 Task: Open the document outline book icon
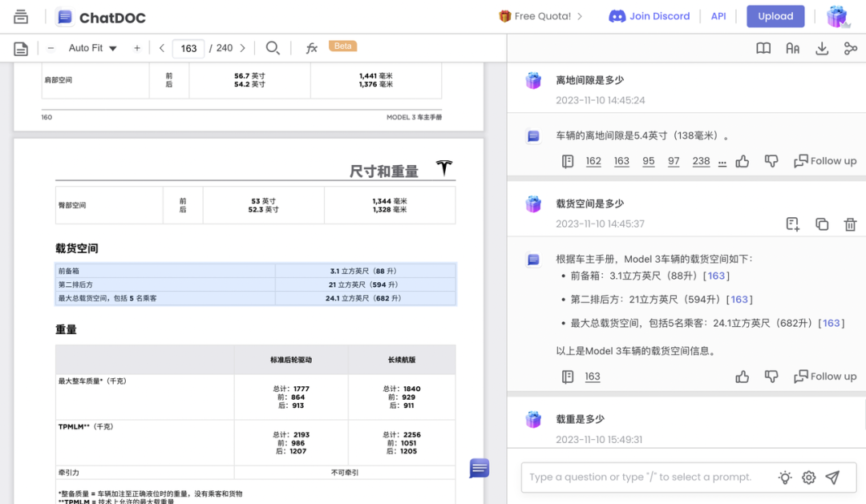pos(763,48)
